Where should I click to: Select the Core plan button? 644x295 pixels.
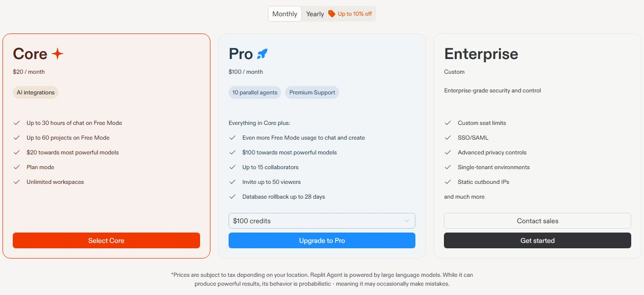(106, 240)
